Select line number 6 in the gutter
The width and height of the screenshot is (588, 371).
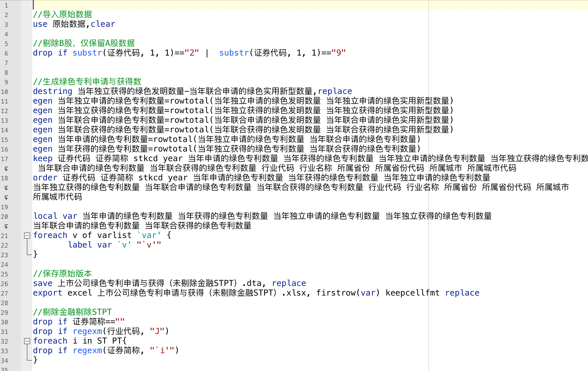6,53
